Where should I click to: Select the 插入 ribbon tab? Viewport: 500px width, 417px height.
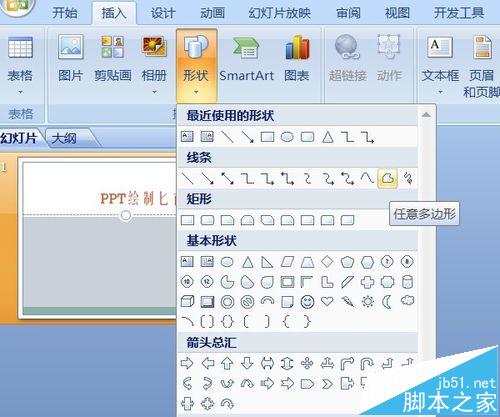(x=114, y=13)
